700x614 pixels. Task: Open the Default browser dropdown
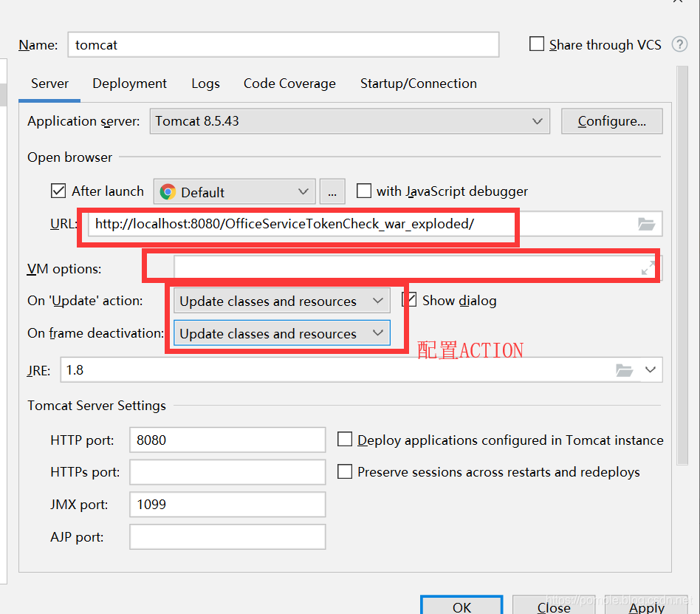234,191
